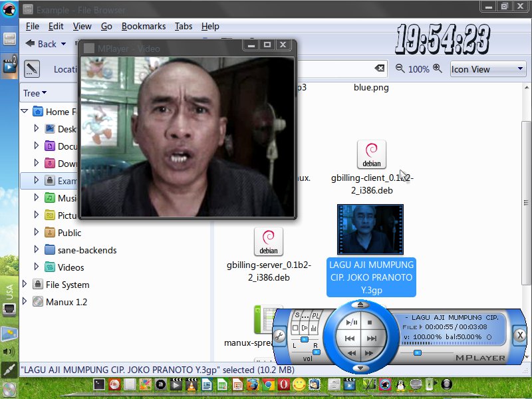
Task: Launch Firefox from the dock
Action: (253, 385)
